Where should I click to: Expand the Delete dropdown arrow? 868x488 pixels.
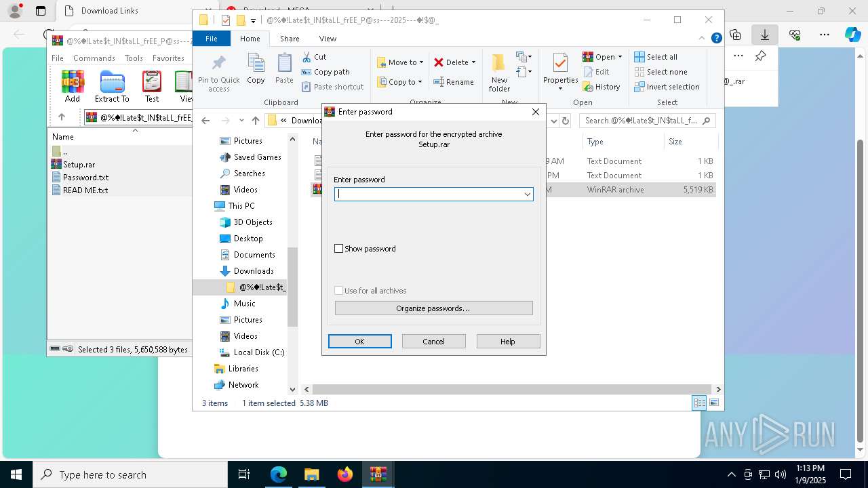pos(473,62)
